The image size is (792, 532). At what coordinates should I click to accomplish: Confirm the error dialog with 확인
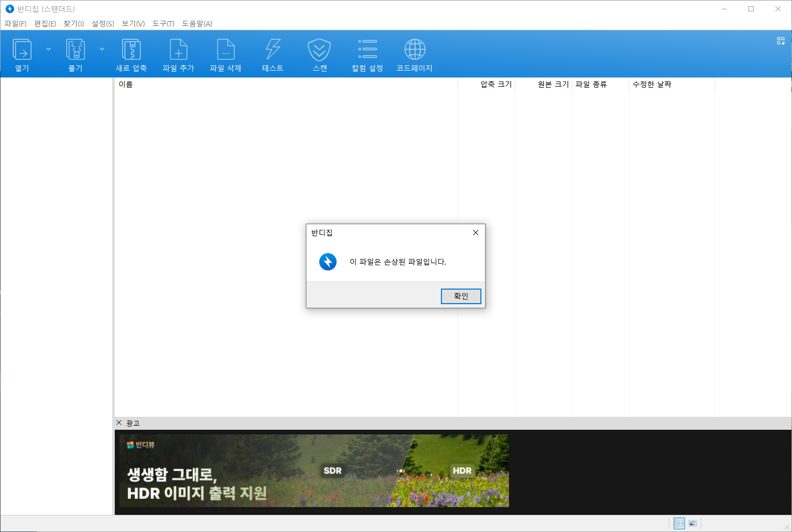click(x=461, y=296)
